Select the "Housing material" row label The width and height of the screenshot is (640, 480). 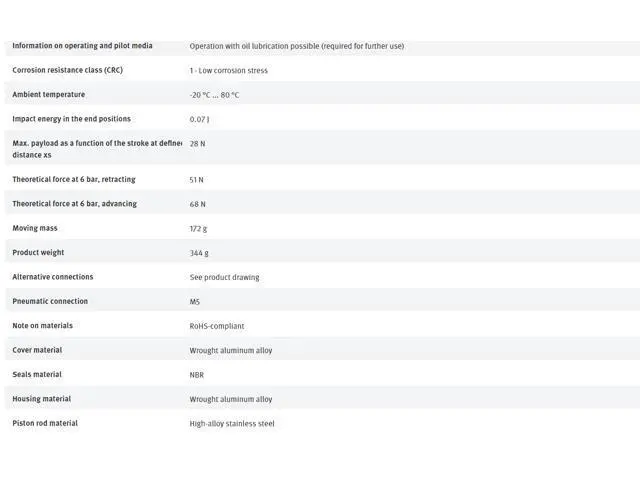coord(41,399)
